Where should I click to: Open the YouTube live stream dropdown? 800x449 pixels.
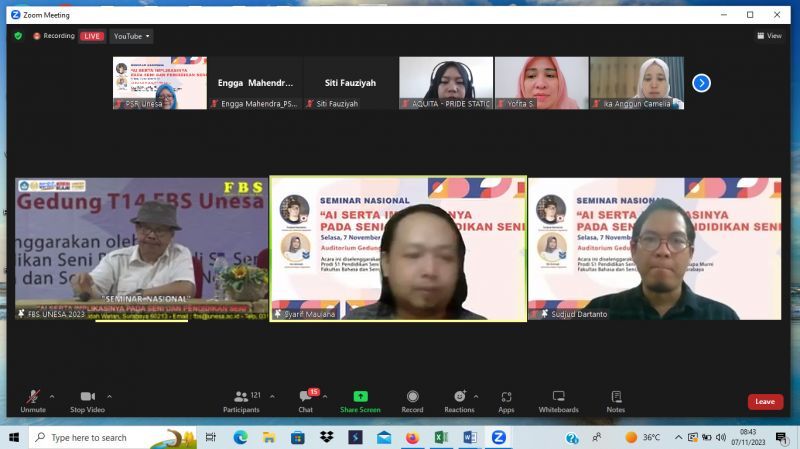point(131,36)
